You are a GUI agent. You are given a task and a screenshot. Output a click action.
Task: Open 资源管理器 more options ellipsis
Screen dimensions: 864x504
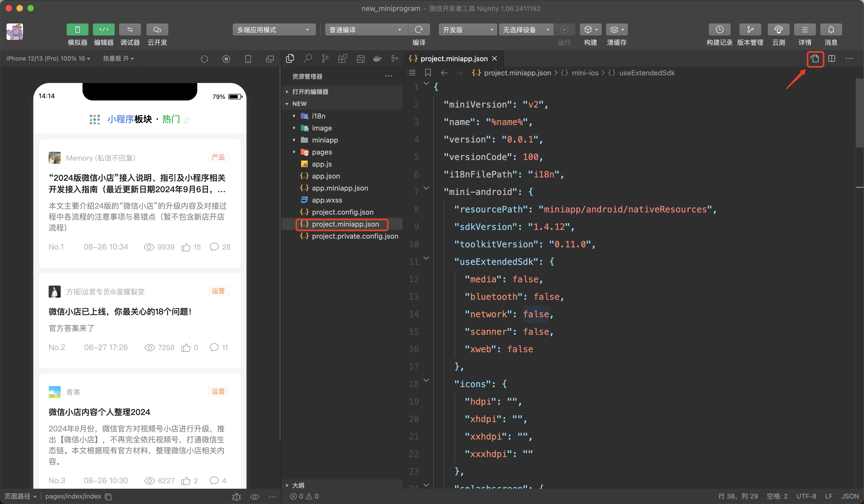click(389, 76)
